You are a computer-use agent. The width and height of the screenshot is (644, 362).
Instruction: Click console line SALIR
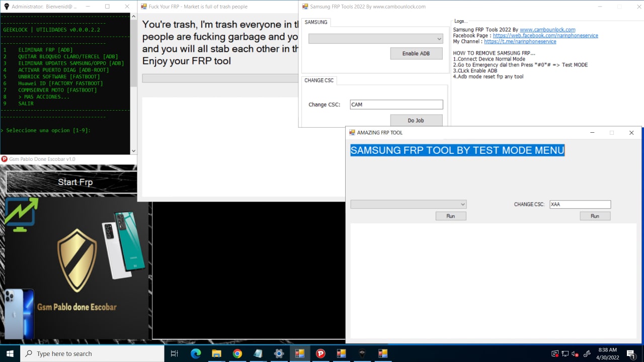click(26, 104)
